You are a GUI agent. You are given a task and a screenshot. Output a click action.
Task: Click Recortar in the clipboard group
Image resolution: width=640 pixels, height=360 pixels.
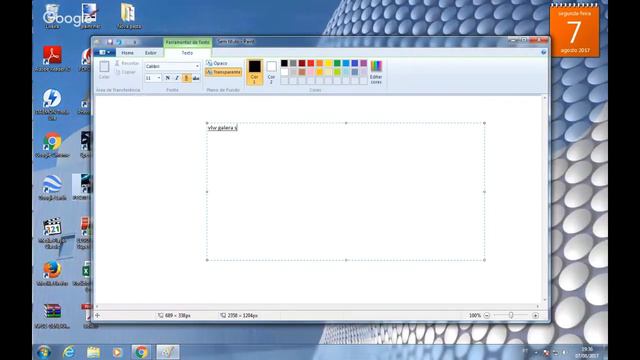point(127,63)
